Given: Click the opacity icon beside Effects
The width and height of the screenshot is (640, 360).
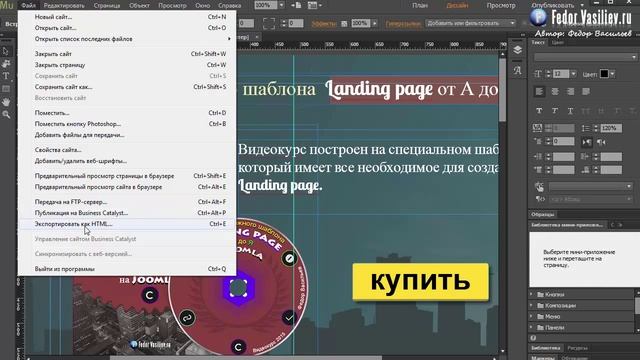Looking at the screenshot, I should (344, 24).
